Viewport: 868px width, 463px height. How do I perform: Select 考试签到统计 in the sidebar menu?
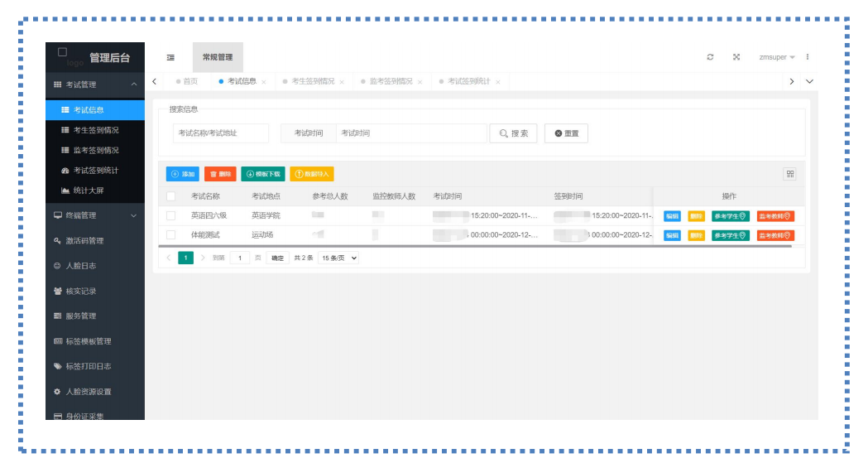click(x=95, y=171)
